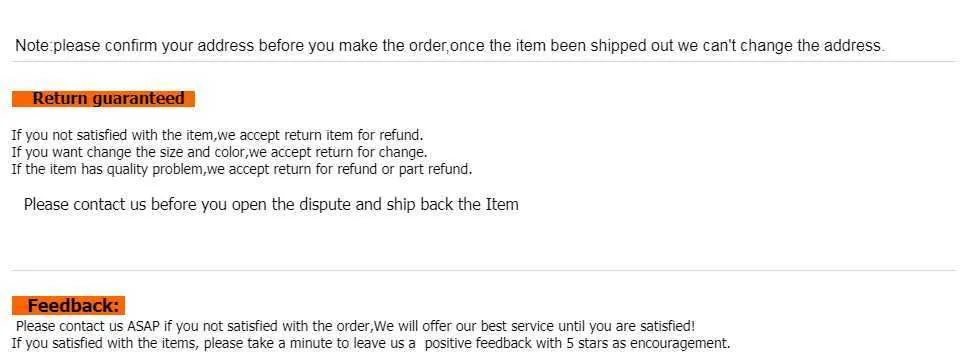Click the Feedback: orange heading
Screen dimensions: 970x364
pos(69,305)
